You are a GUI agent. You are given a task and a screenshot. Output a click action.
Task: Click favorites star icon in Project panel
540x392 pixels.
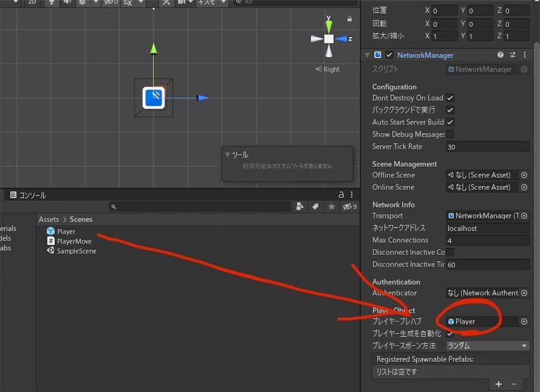point(331,206)
